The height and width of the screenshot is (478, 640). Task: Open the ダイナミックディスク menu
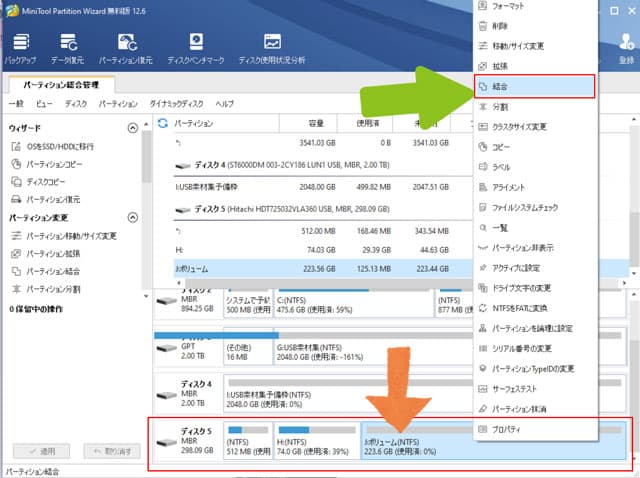176,104
